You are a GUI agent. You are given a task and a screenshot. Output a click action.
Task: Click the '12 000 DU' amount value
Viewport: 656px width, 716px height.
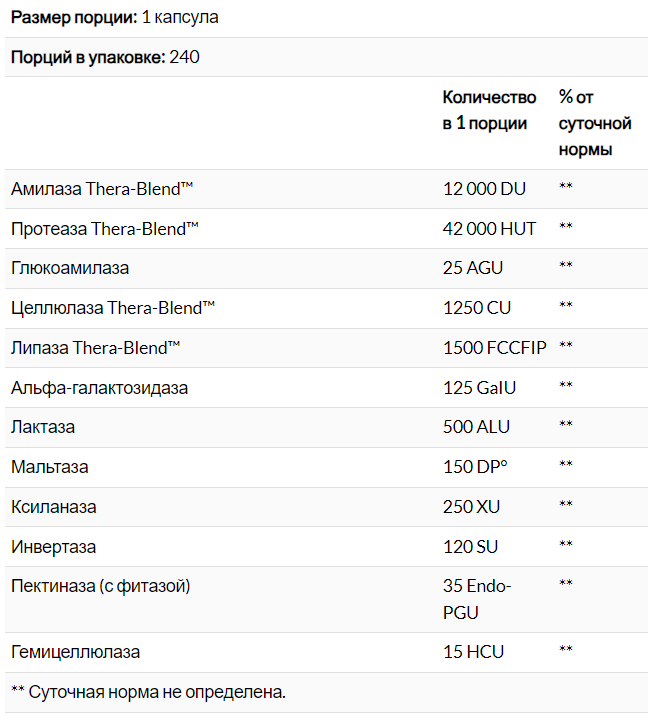(484, 188)
